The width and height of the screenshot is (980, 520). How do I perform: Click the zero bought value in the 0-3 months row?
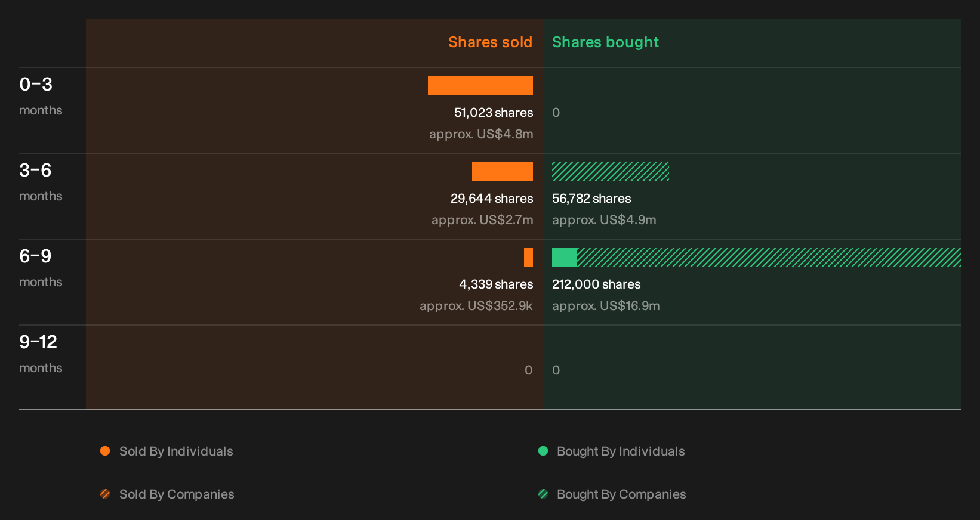tap(556, 113)
